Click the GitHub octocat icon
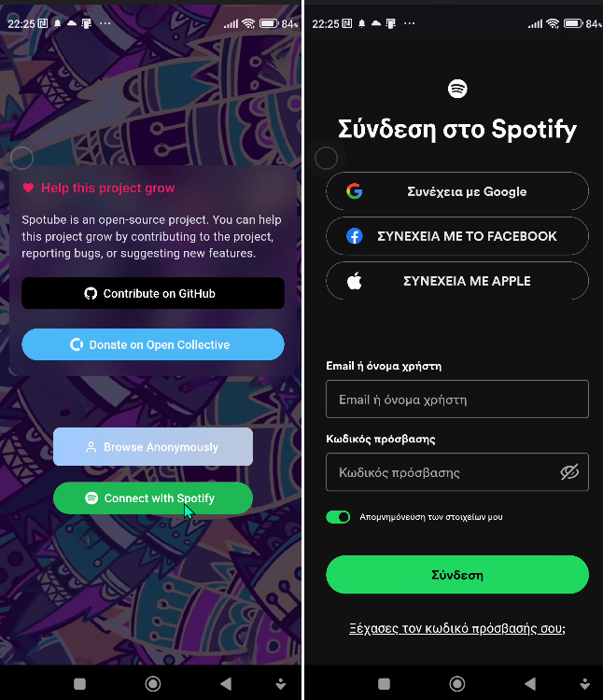The height and width of the screenshot is (700, 603). [x=91, y=293]
